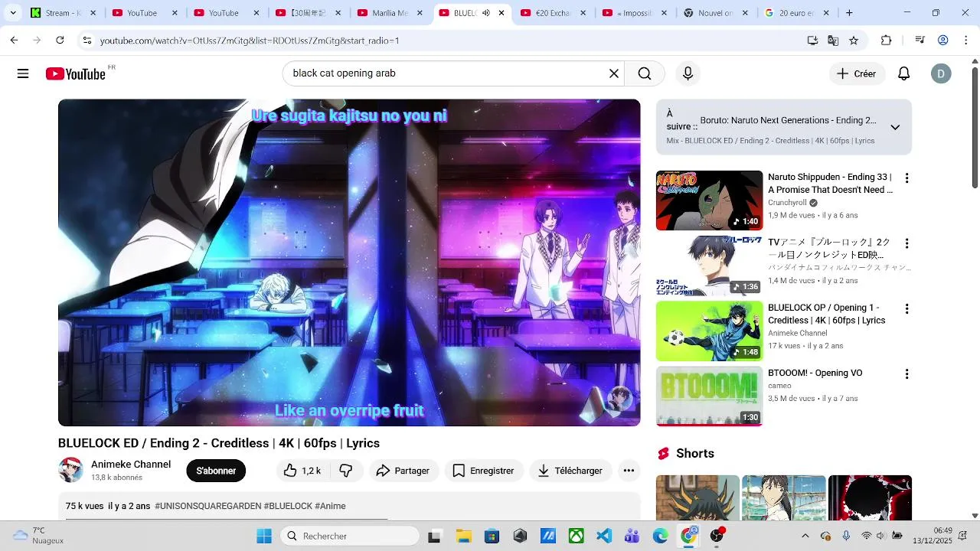Play Naruto Shippuden Ending 33 thumbnail

click(709, 201)
